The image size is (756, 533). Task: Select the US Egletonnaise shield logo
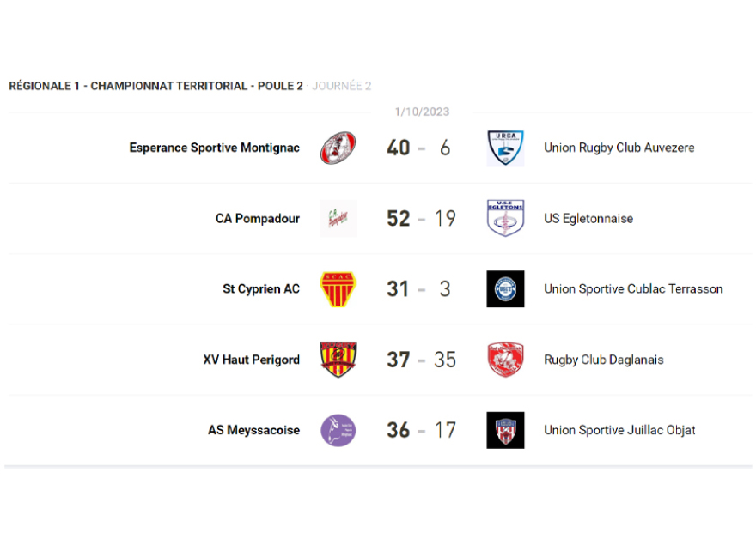click(505, 218)
